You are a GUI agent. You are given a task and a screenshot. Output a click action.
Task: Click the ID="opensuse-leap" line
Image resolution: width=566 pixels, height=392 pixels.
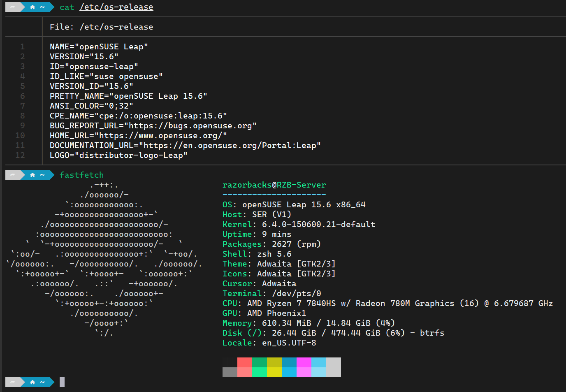tap(94, 66)
